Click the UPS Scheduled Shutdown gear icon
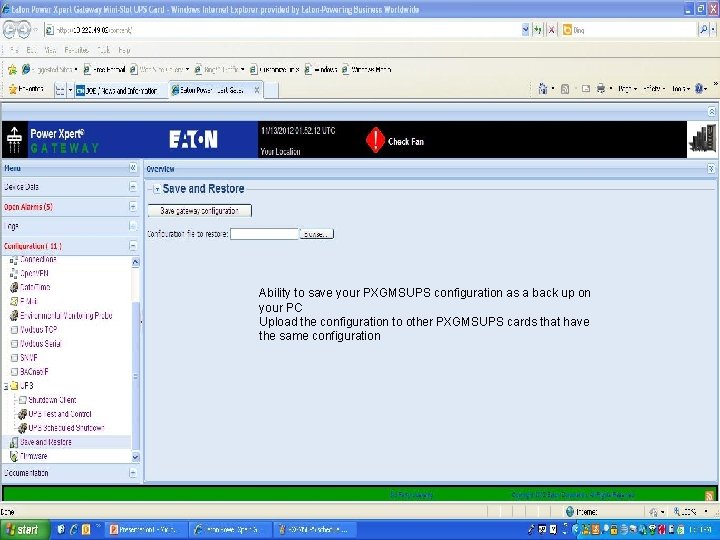This screenshot has width=720, height=540. click(x=22, y=428)
